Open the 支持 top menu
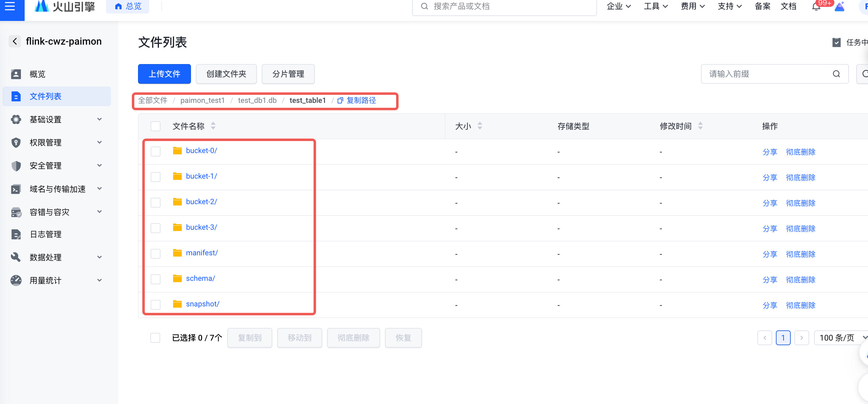 click(730, 6)
